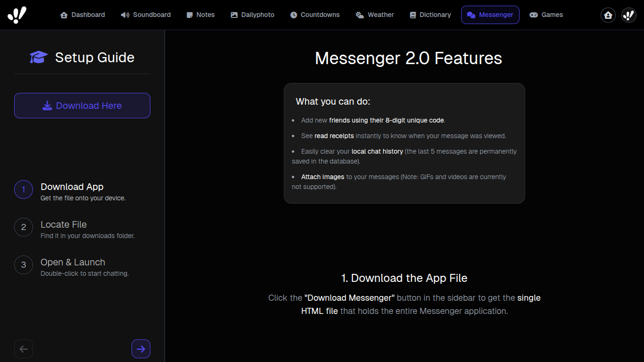644x362 pixels.
Task: Open the Dashboard menu item
Action: [83, 15]
